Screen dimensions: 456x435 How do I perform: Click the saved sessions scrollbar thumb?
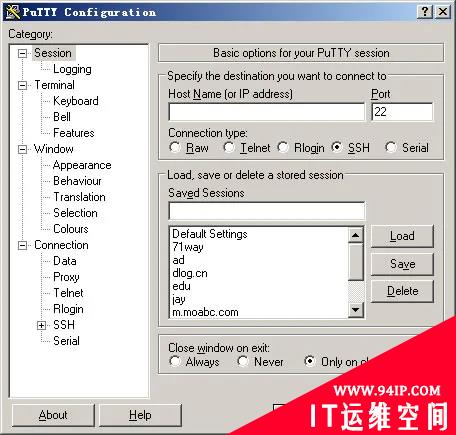tap(355, 262)
